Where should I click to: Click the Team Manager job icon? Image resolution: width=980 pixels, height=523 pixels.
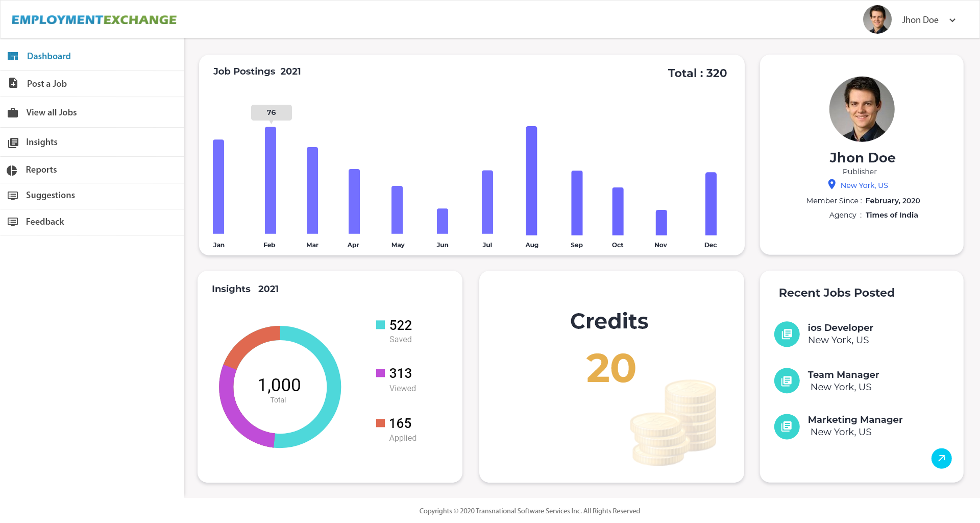pos(787,381)
